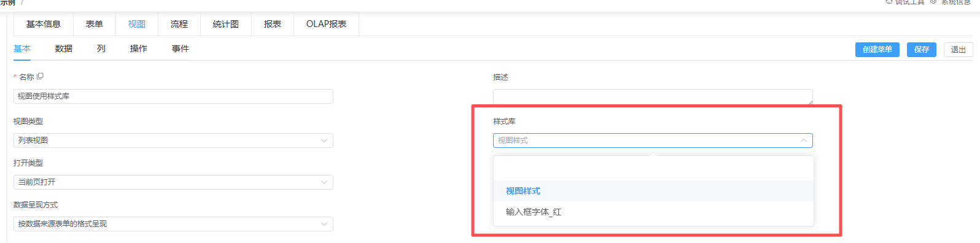Click the 创建菜单 button
This screenshot has height=243, width=980.
(877, 50)
